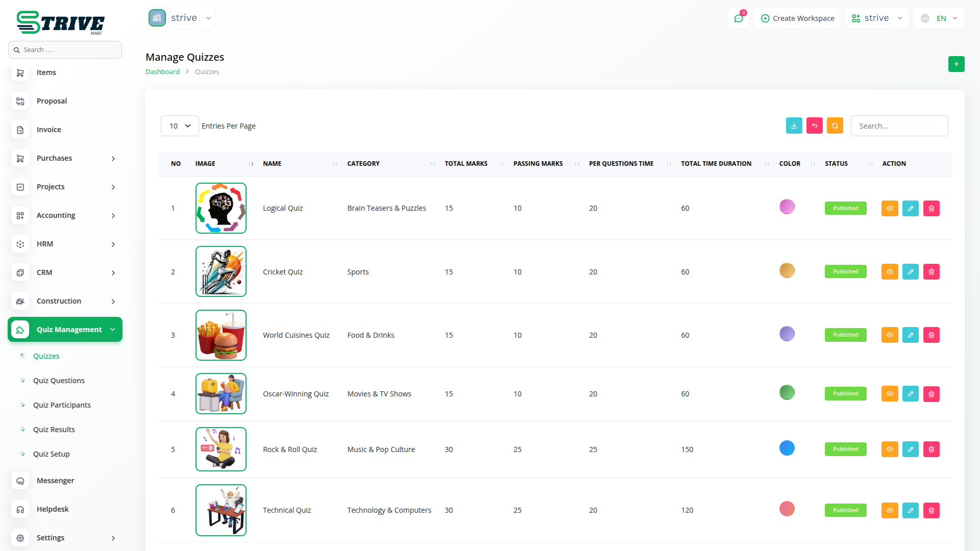980x551 pixels.
Task: Click the blue download export icon
Action: tap(794, 126)
